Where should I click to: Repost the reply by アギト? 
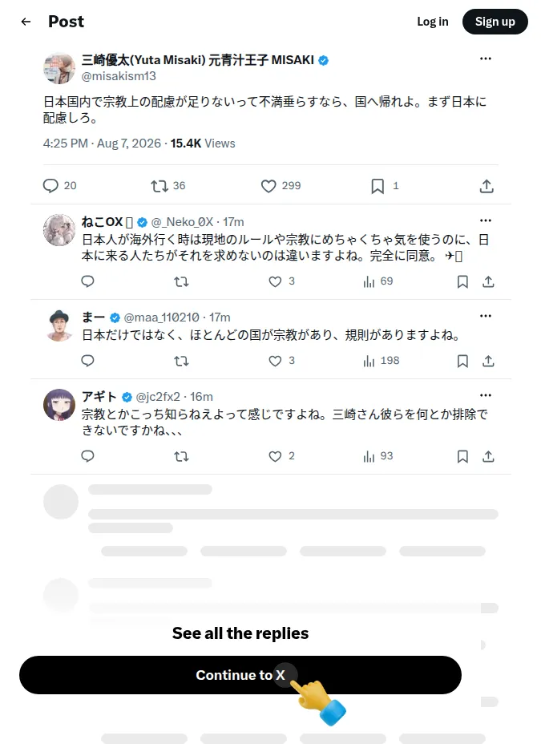point(181,457)
